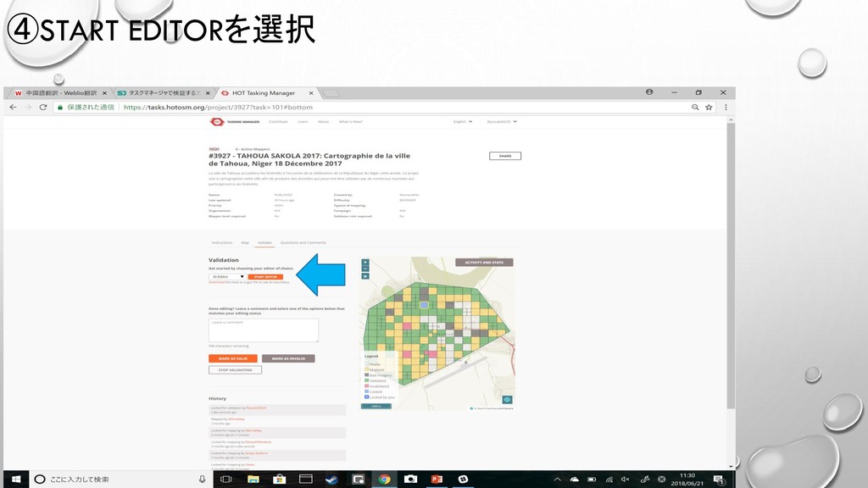Screen dimensions: 868x488
Task: Open the Windows Start menu
Action: pos(15,480)
